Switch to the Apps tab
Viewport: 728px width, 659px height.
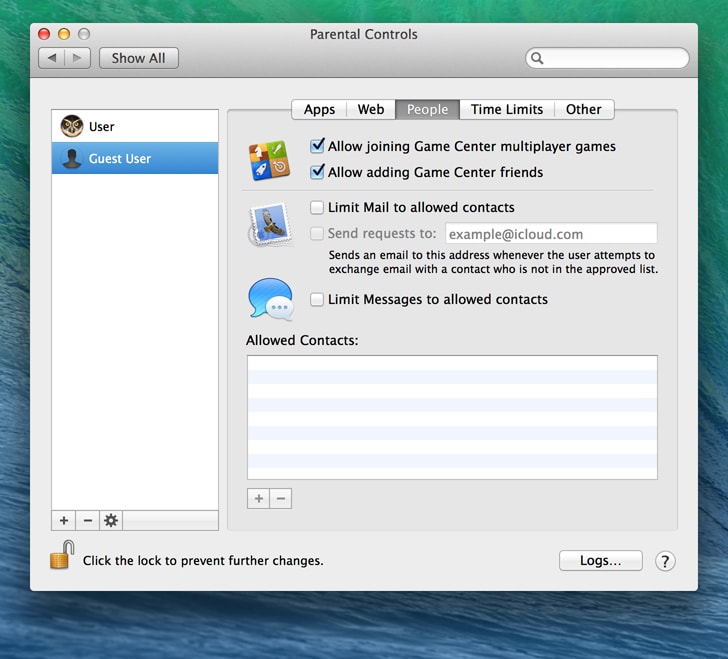coord(319,110)
